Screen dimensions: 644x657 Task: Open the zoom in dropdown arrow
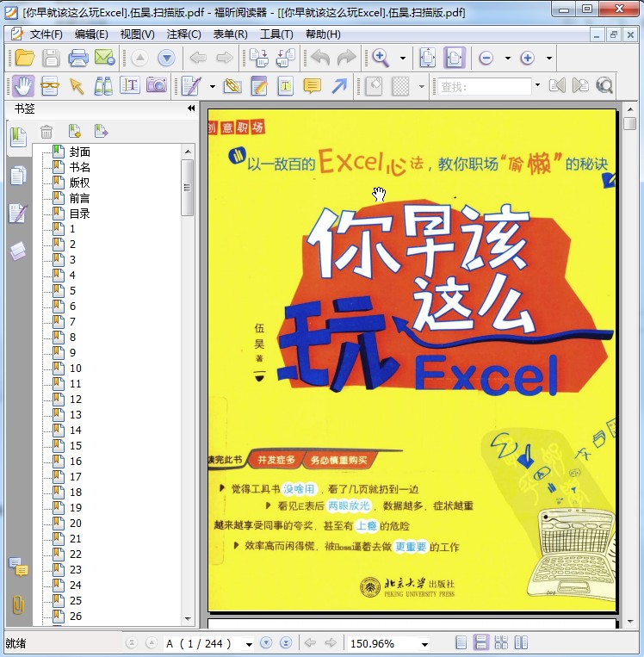[549, 58]
